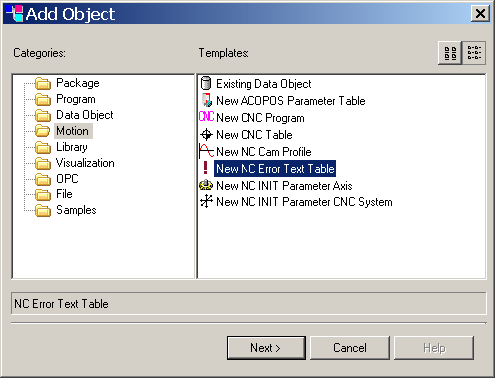Select the Data Object category

point(85,115)
